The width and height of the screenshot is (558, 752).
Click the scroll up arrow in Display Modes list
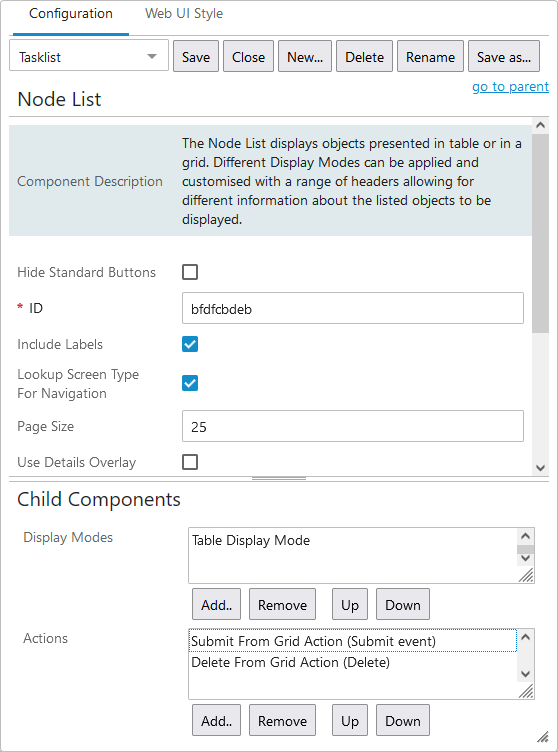coord(525,536)
